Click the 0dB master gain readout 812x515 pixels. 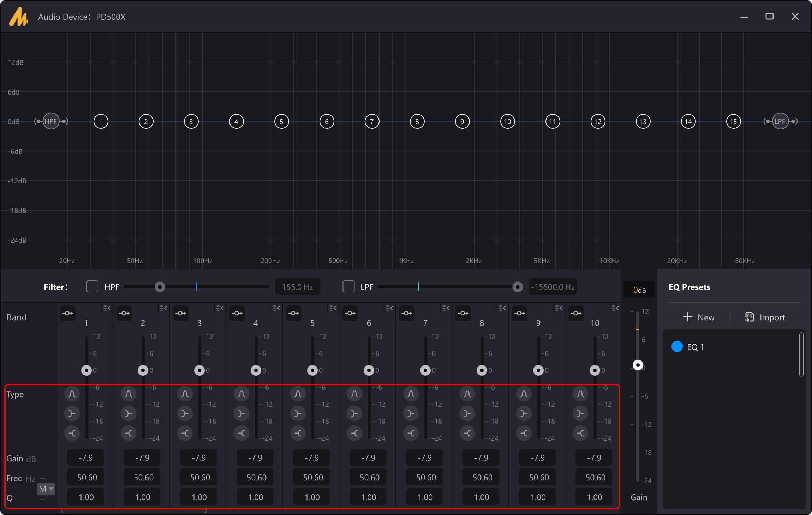pyautogui.click(x=639, y=290)
